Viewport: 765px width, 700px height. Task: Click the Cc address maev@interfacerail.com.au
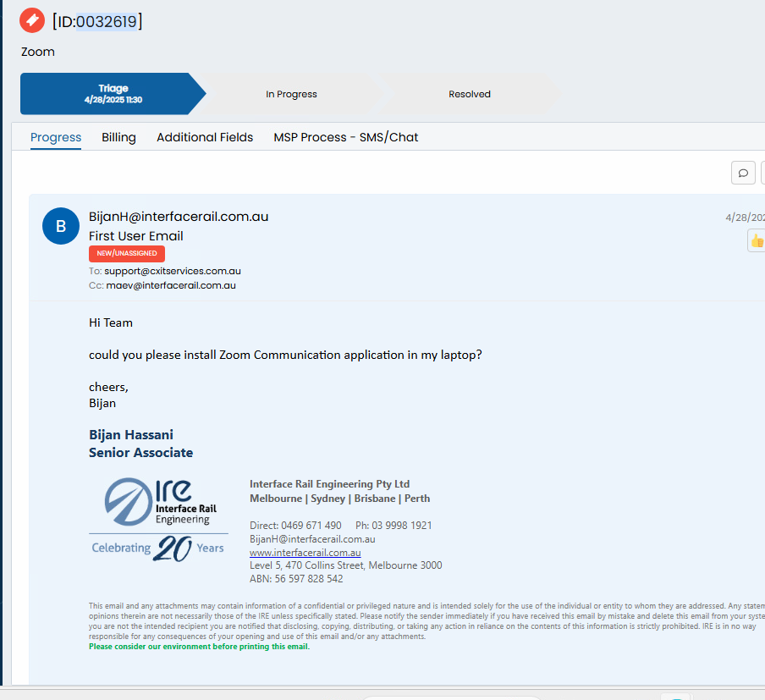point(171,285)
